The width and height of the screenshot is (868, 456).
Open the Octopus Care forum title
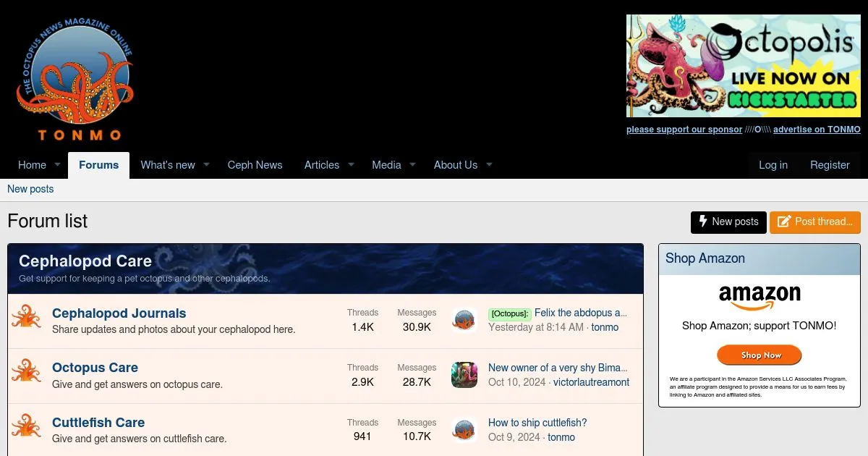coord(95,368)
